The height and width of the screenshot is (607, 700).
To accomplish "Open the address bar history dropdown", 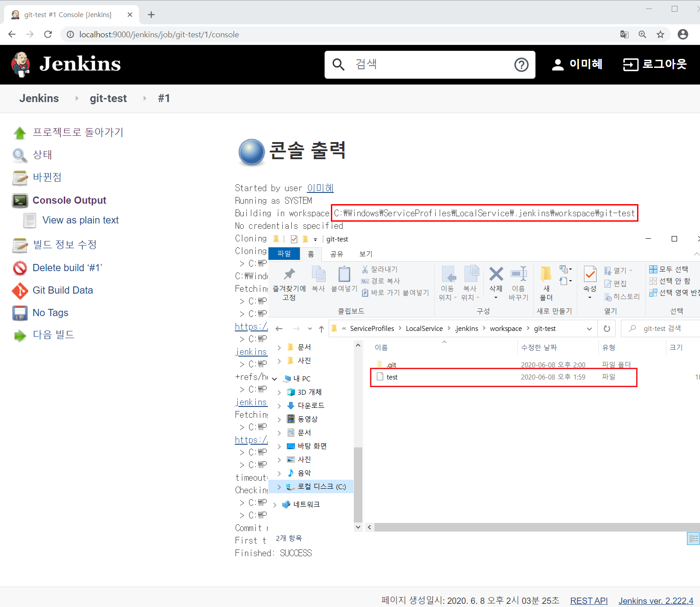I will point(589,329).
